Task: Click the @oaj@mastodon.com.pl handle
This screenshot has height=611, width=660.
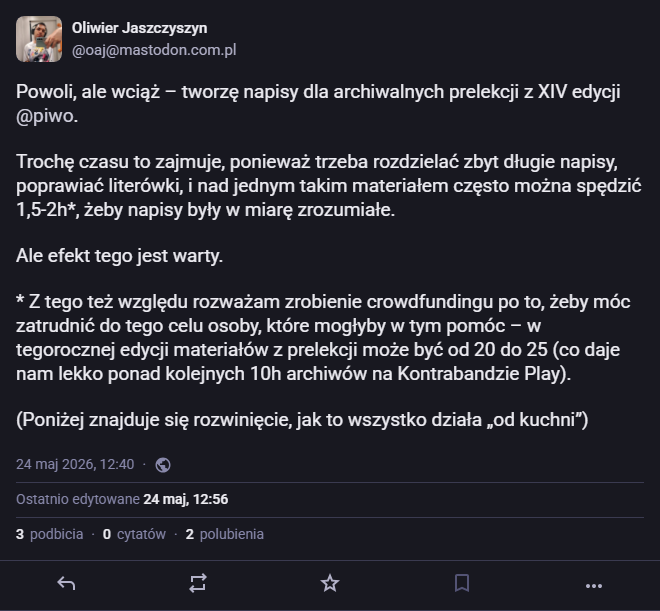Action: (x=154, y=50)
